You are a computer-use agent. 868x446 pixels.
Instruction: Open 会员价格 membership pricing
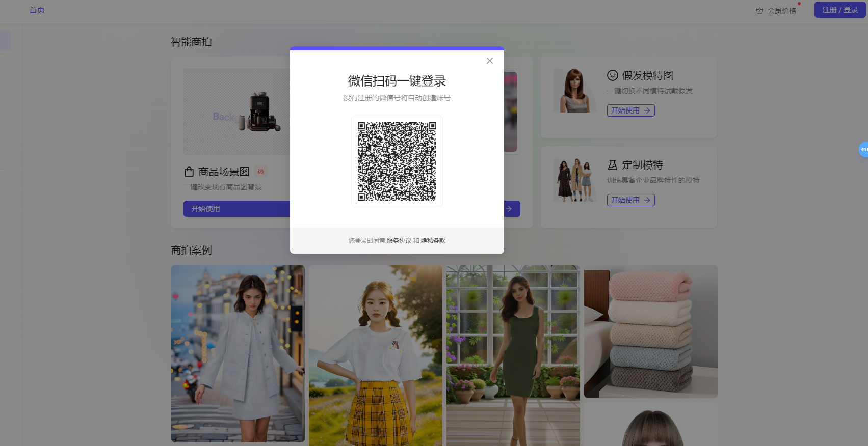tap(782, 11)
